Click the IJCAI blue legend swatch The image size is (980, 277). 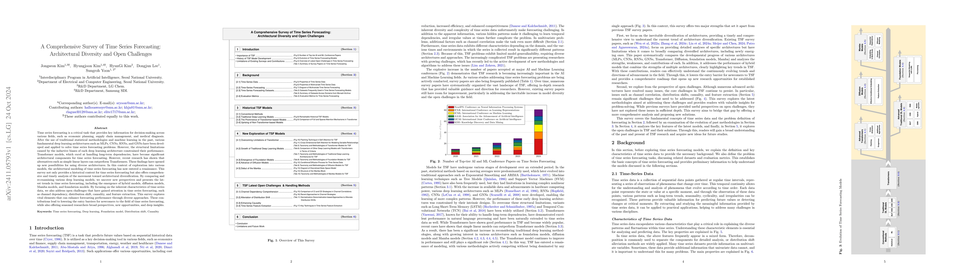point(451,119)
